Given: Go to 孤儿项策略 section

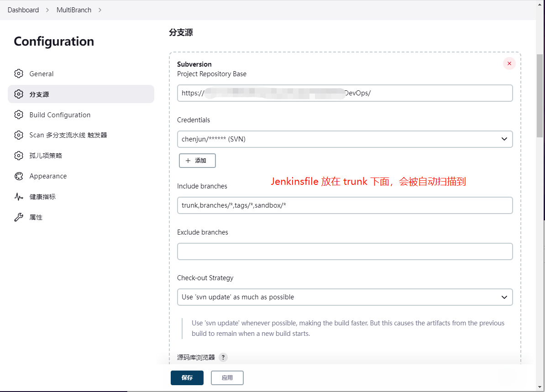Looking at the screenshot, I should (81, 156).
